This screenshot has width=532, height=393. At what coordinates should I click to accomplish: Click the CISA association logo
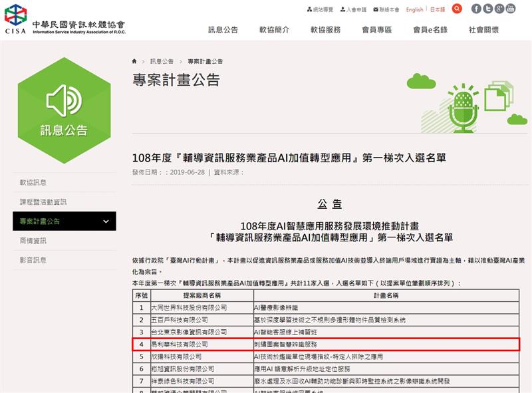[65, 20]
